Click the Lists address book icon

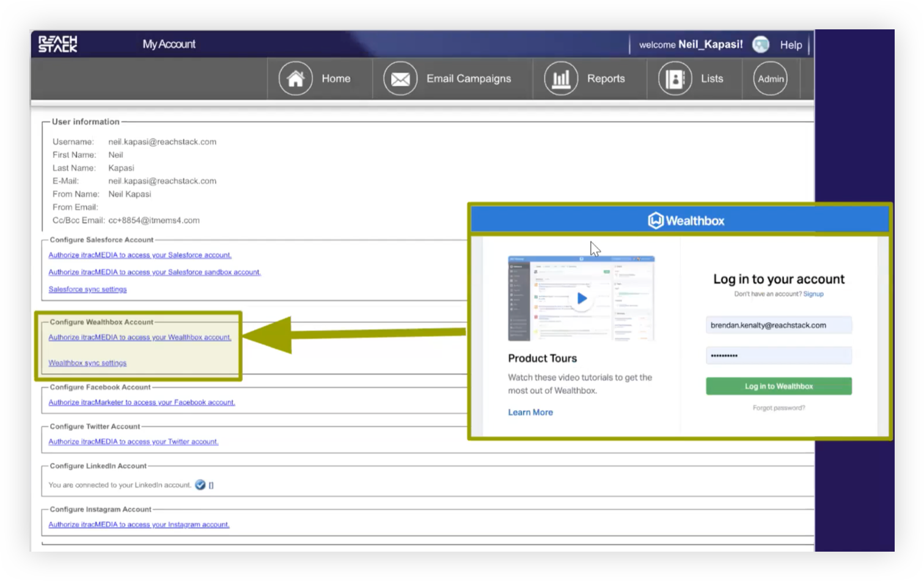point(675,78)
